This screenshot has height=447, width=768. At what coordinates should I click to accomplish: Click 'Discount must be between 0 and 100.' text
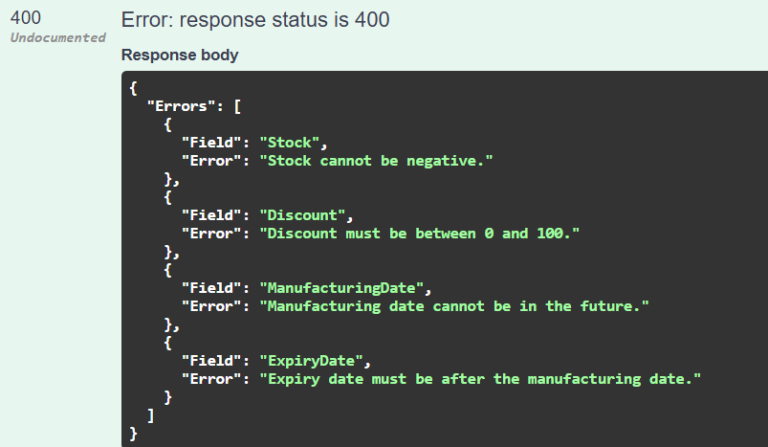[419, 234]
